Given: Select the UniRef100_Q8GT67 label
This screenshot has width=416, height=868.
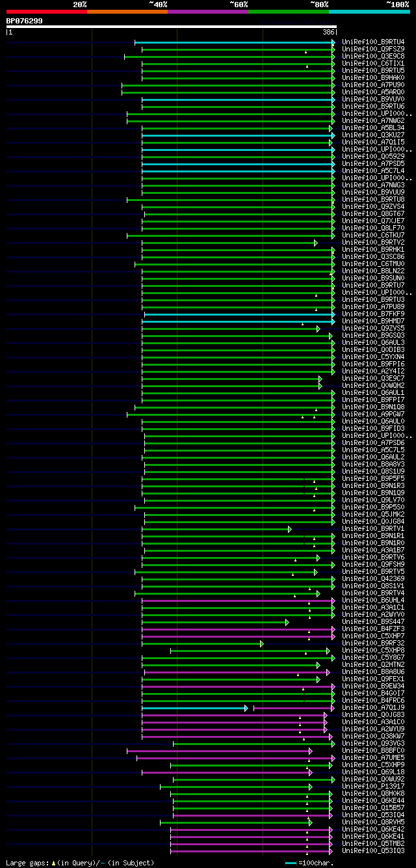Looking at the screenshot, I should pos(373,214).
